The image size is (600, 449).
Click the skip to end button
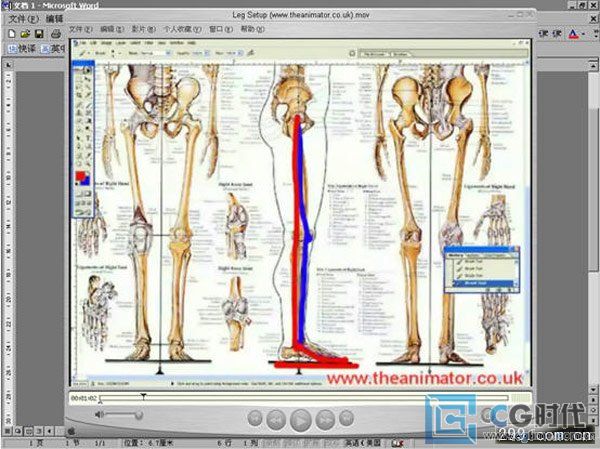346,418
